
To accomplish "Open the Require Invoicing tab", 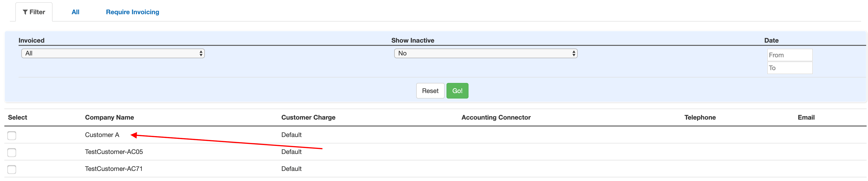I will 132,12.
